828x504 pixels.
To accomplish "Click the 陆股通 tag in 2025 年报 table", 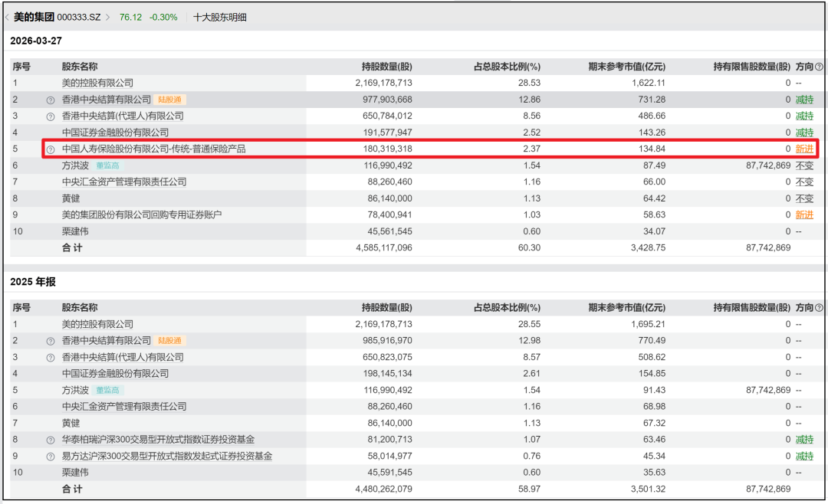I will 169,341.
